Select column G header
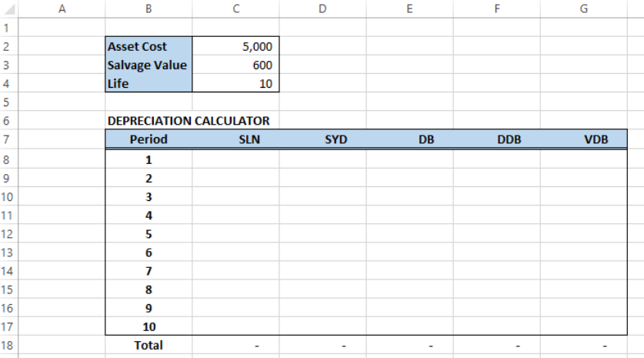644x358 pixels. tap(584, 8)
